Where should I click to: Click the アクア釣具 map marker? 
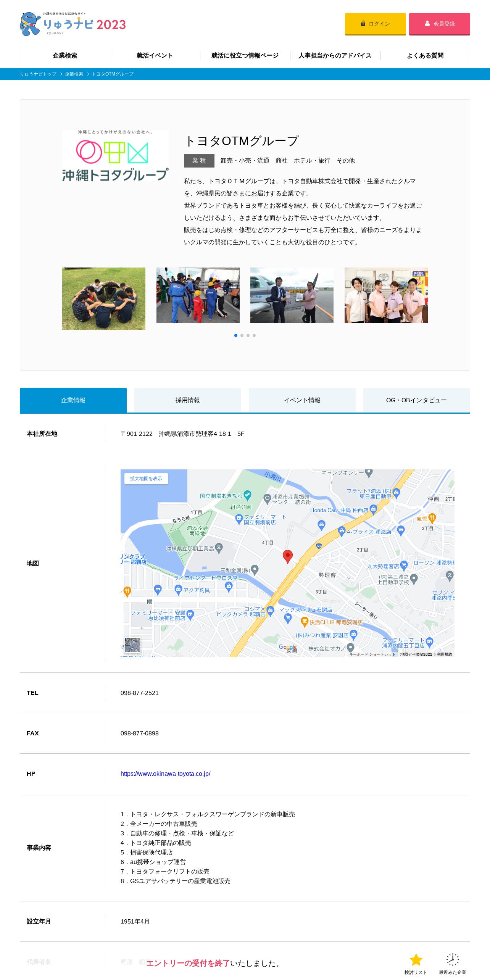tap(178, 590)
